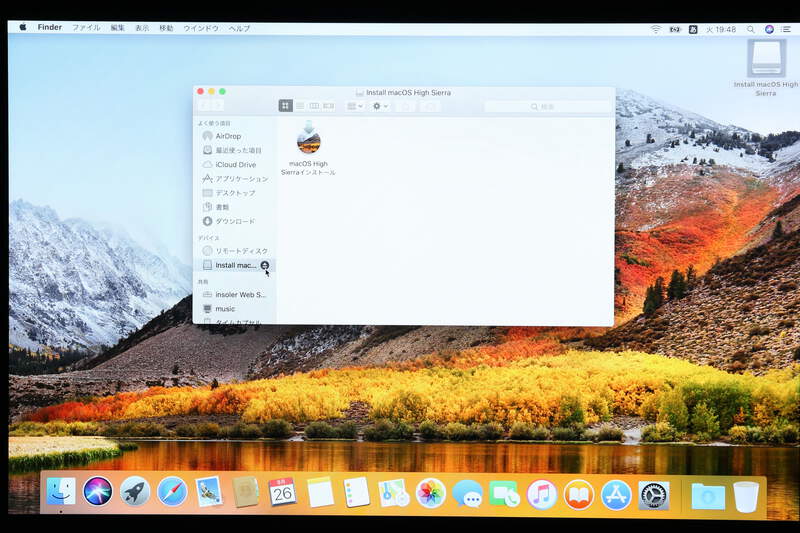Open the 表示 menu
The height and width of the screenshot is (533, 800).
click(x=142, y=28)
